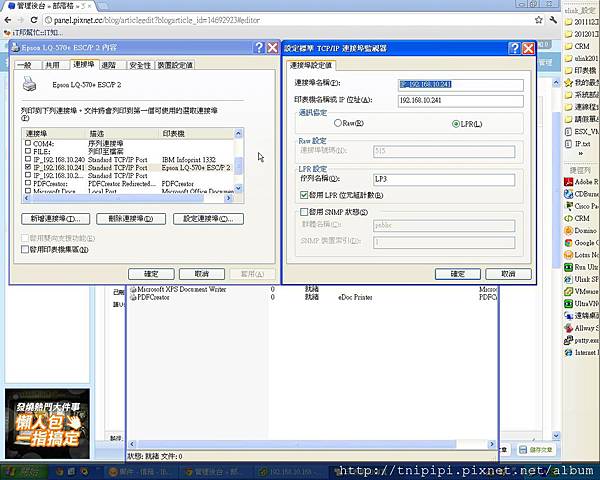Click the 刪除連接埠 button
600x480 pixels.
(131, 219)
